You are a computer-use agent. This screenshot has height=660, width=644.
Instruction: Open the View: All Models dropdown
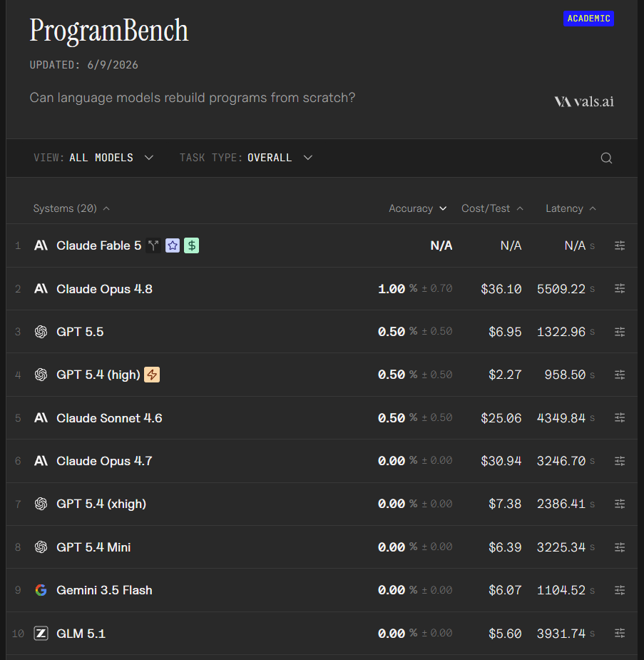pyautogui.click(x=93, y=158)
